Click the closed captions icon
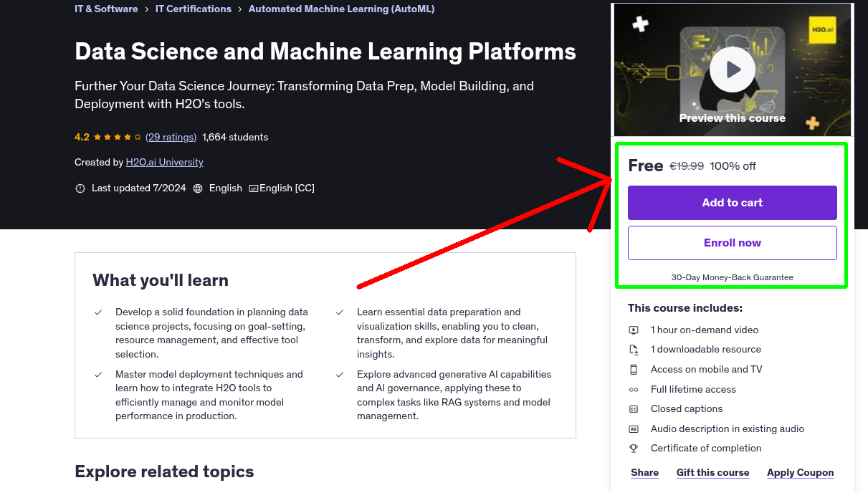The image size is (868, 493). coord(634,408)
